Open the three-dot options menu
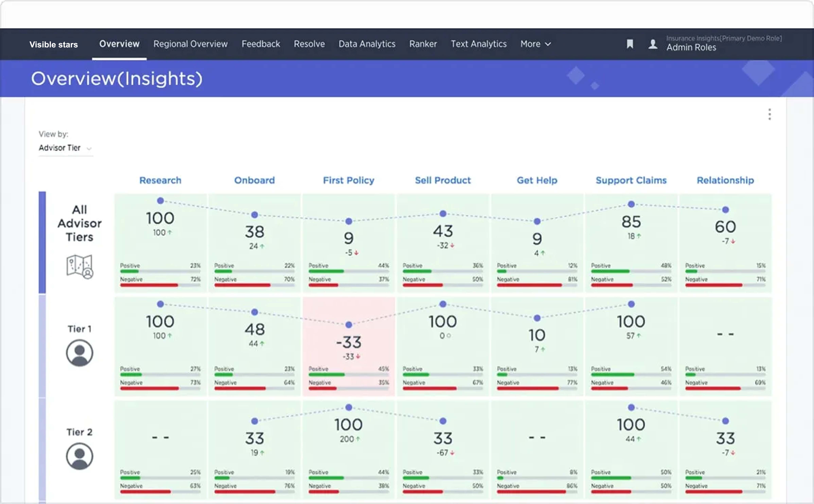814x504 pixels. pos(769,114)
